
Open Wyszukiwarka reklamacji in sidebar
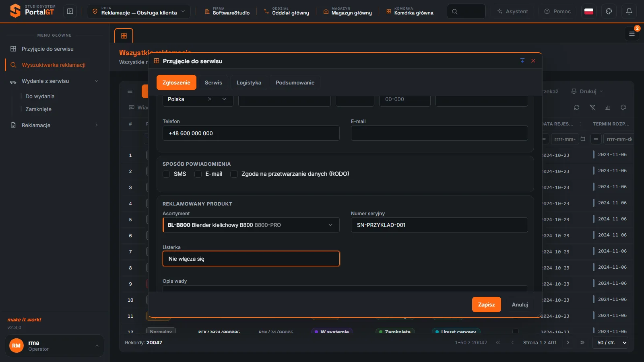[54, 65]
